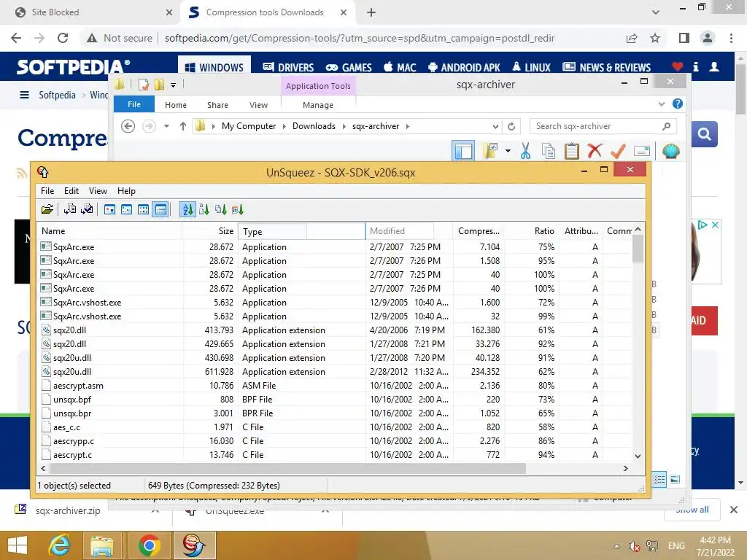Open the Explorer Share ribbon tab

pyautogui.click(x=217, y=105)
